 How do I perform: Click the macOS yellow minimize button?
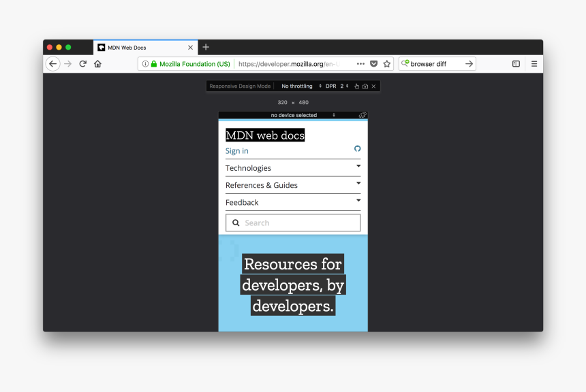(59, 47)
